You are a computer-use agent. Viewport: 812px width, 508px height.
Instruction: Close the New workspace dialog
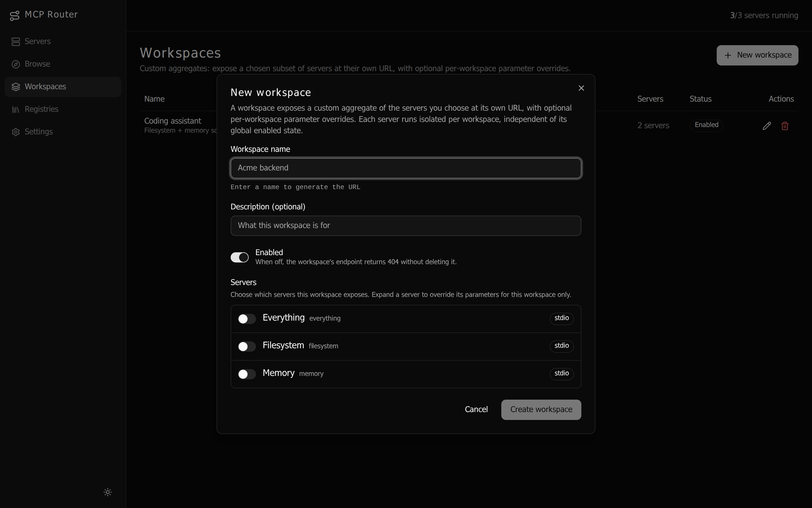581,88
